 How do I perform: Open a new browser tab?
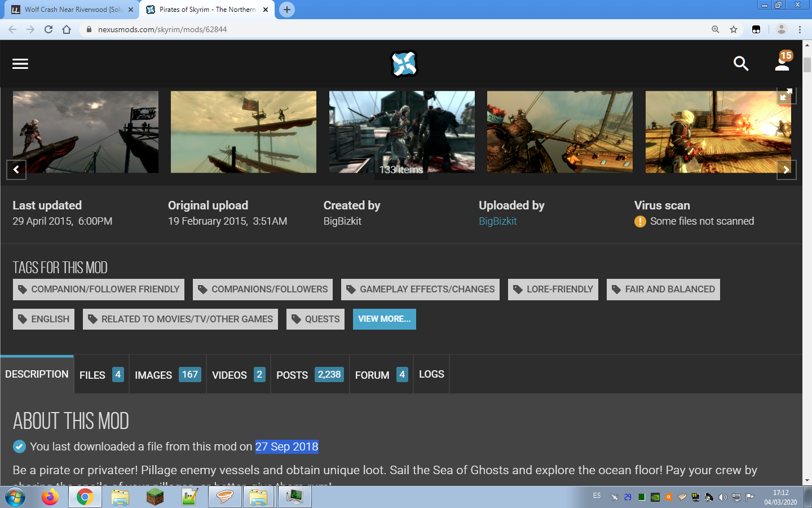[287, 10]
